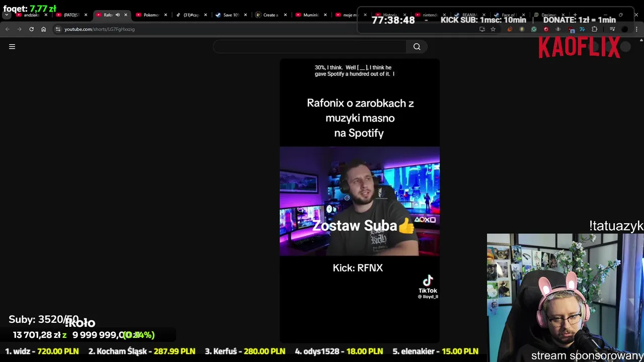
Task: Close the Save 10% Steam tab
Action: point(246,15)
